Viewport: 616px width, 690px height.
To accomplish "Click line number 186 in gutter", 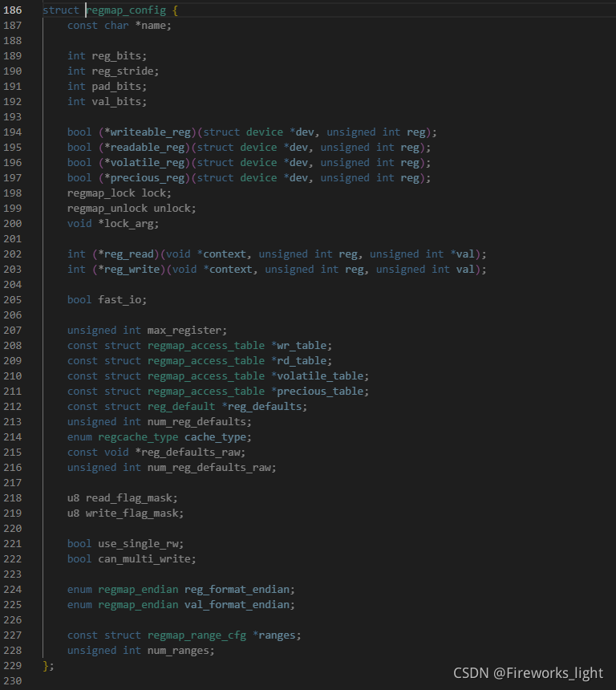I will [12, 10].
